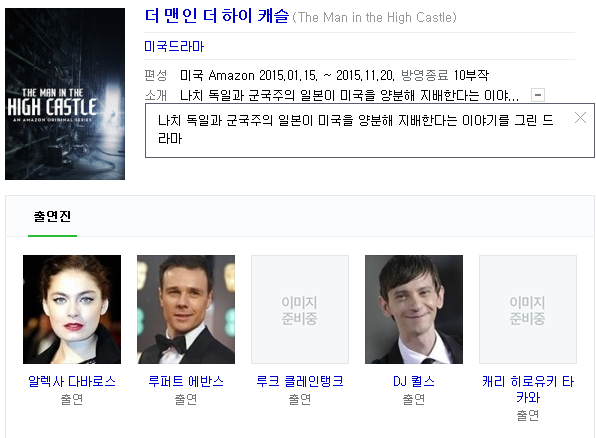Click 루크 클레인탱크 placeholder image
The image size is (596, 438).
300,309
